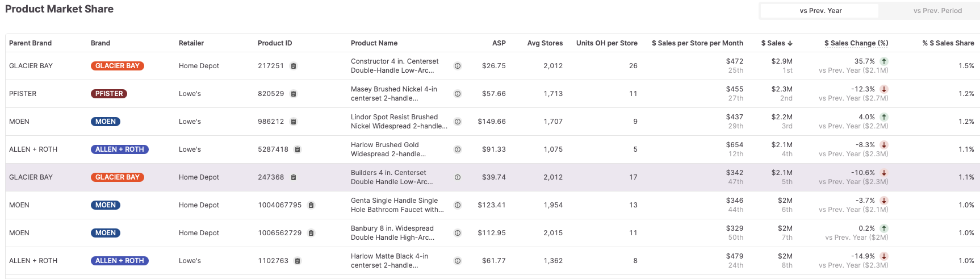
Task: Click the Units OH per Store header
Action: [x=606, y=43]
